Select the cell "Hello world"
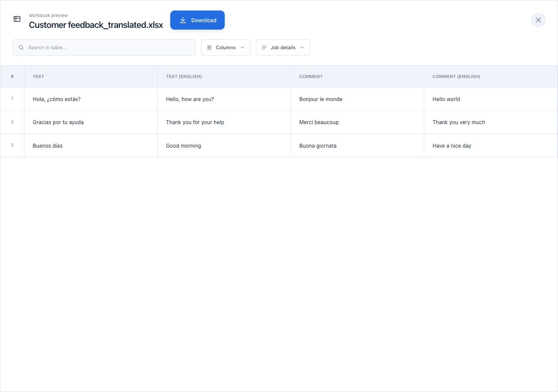This screenshot has height=392, width=558. coord(490,99)
